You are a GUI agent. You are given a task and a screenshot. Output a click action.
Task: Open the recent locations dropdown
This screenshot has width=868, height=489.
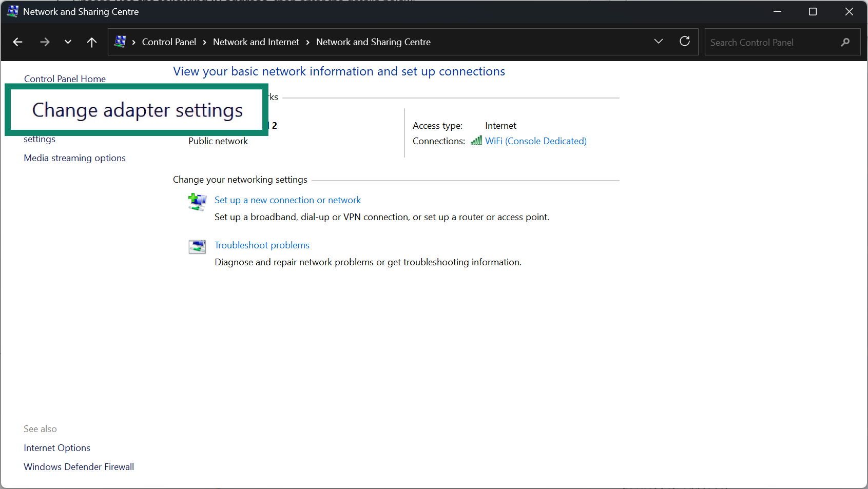[x=67, y=42]
